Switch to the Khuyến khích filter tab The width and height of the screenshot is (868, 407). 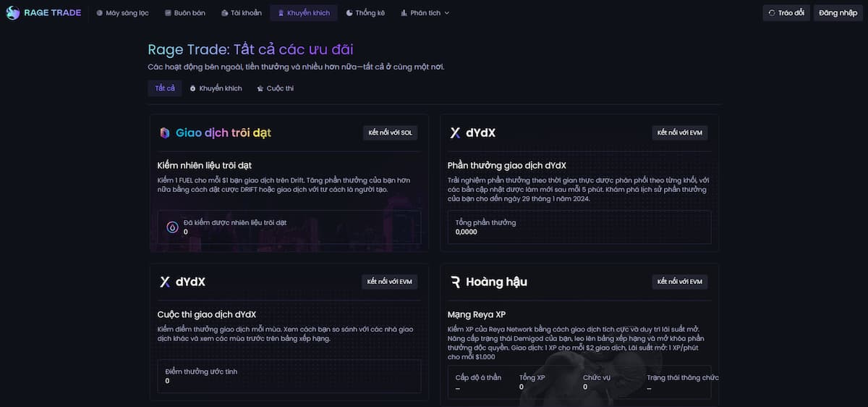click(x=216, y=88)
